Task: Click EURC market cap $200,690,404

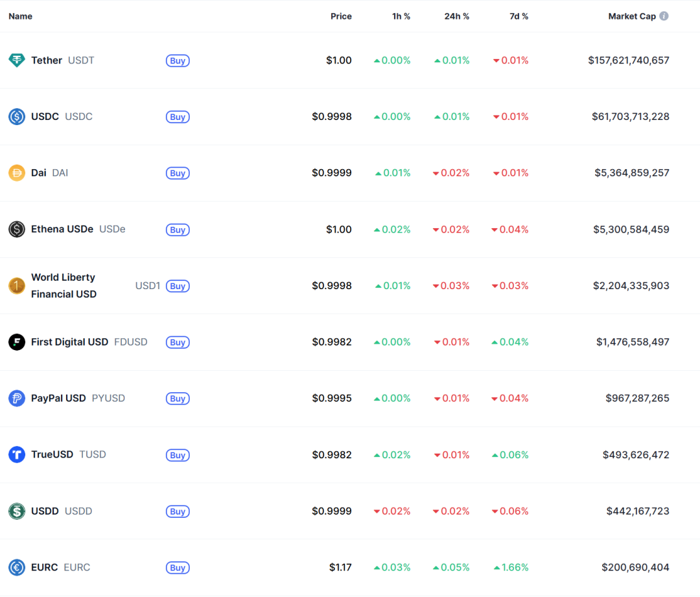Action: coord(636,568)
